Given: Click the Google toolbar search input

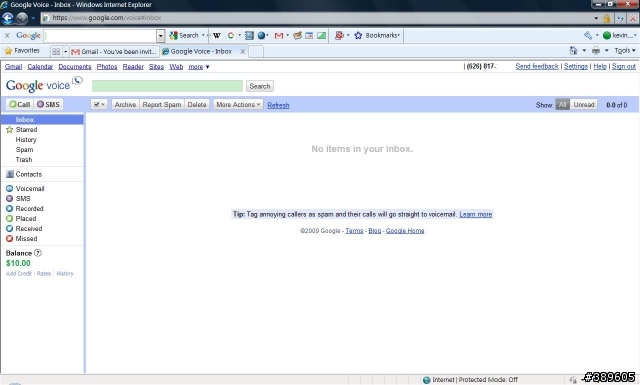Looking at the screenshot, I should pyautogui.click(x=100, y=36).
